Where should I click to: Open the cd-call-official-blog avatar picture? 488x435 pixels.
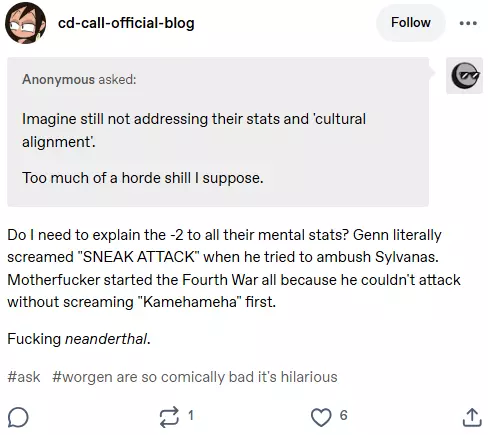25,23
